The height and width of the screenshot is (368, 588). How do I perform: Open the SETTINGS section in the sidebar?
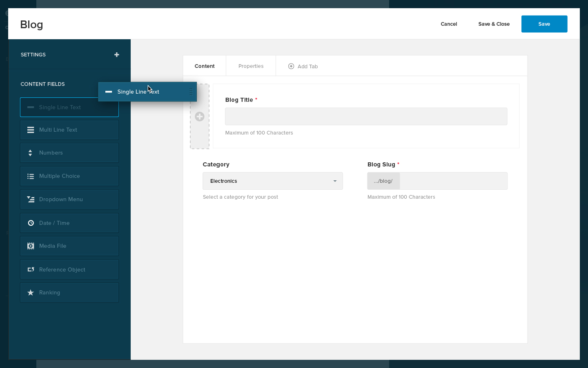70,55
